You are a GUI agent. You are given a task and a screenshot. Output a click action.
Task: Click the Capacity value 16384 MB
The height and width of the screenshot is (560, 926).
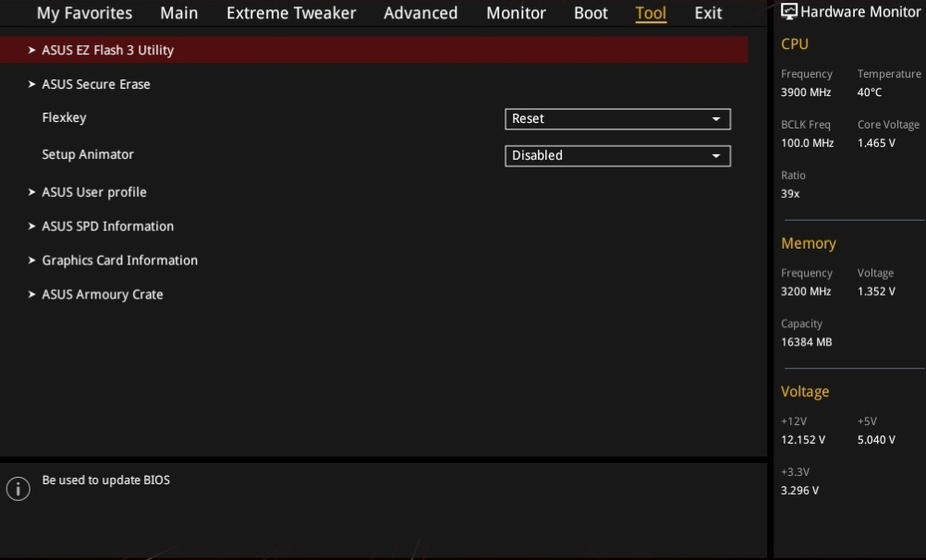pyautogui.click(x=806, y=343)
